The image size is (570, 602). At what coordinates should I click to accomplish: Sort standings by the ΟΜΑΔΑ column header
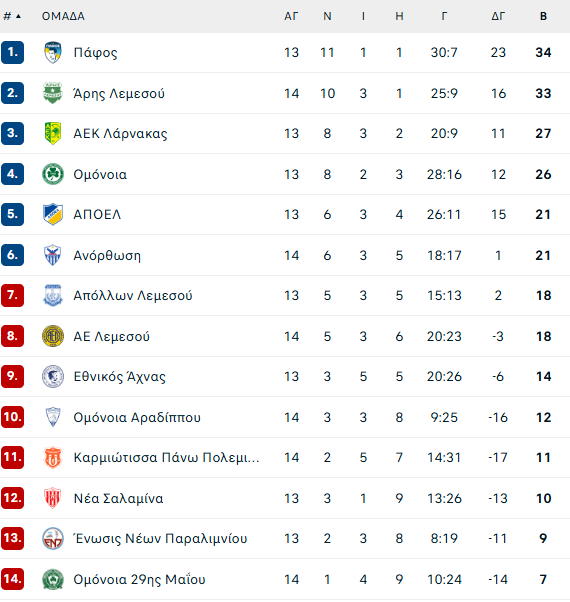(63, 16)
